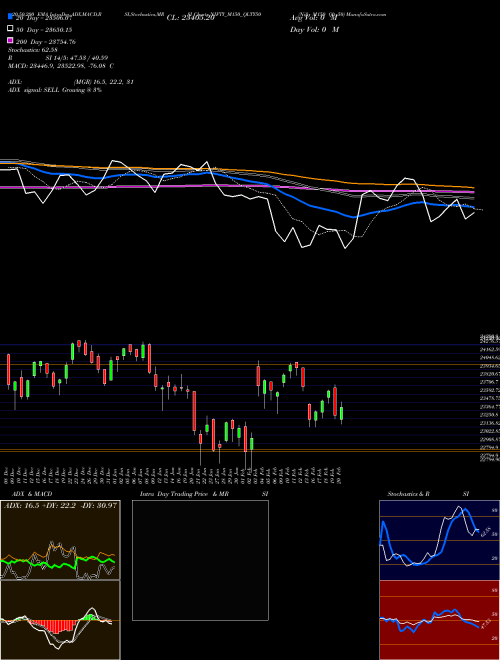Click the empty Intra Day Trading Price box
The width and height of the screenshot is (500, 660).
coord(200,560)
